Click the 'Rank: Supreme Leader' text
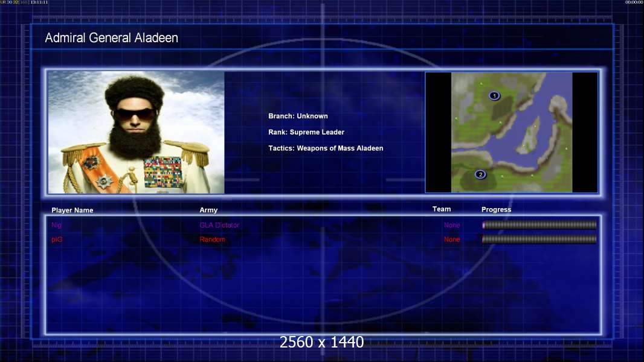This screenshot has height=362, width=644. pos(306,132)
